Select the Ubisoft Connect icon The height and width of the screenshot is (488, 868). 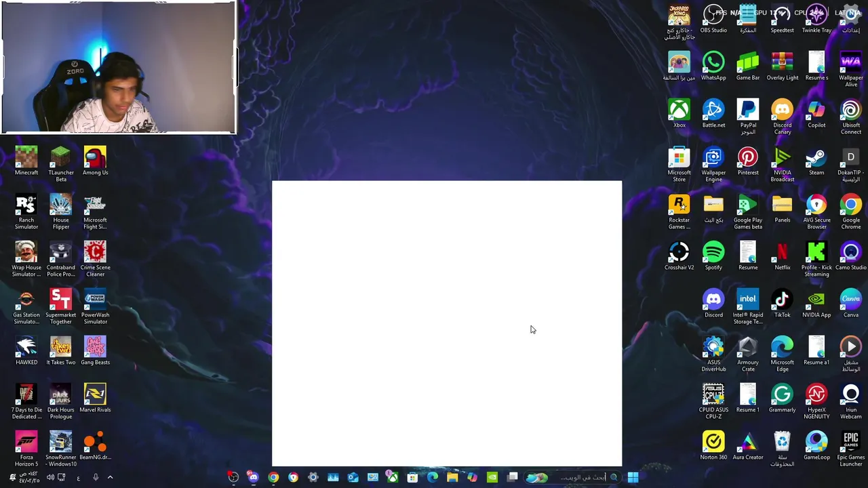pyautogui.click(x=851, y=117)
